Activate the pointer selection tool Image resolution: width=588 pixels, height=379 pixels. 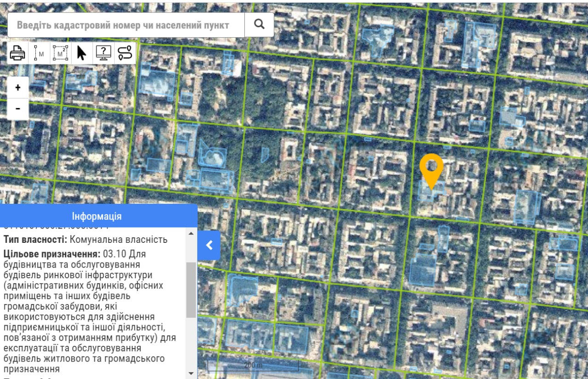(x=82, y=53)
